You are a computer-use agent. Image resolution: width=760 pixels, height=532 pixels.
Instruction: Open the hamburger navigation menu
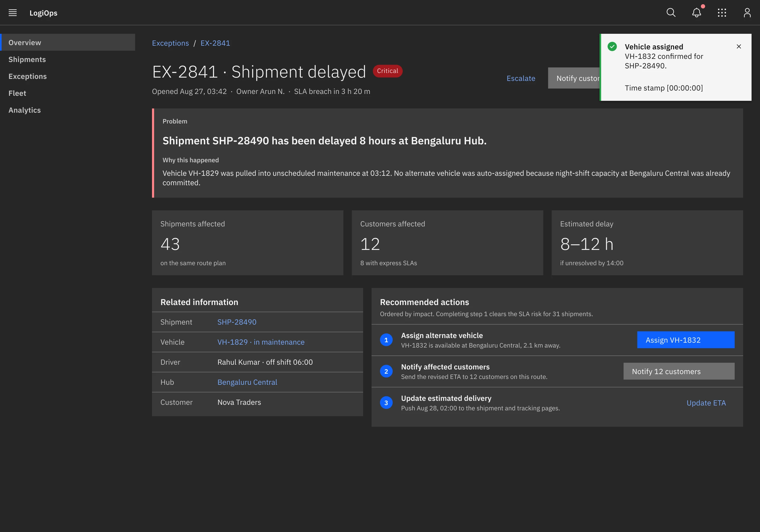pos(13,13)
